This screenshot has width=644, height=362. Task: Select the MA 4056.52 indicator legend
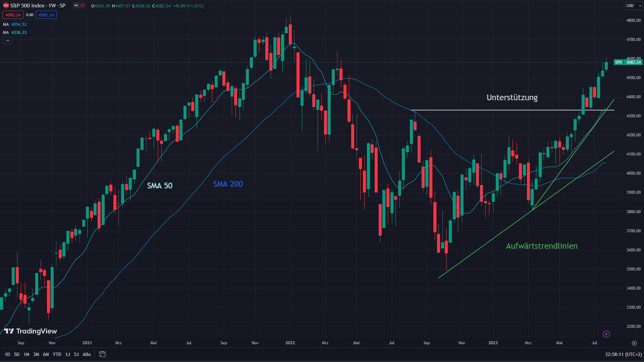click(x=15, y=24)
